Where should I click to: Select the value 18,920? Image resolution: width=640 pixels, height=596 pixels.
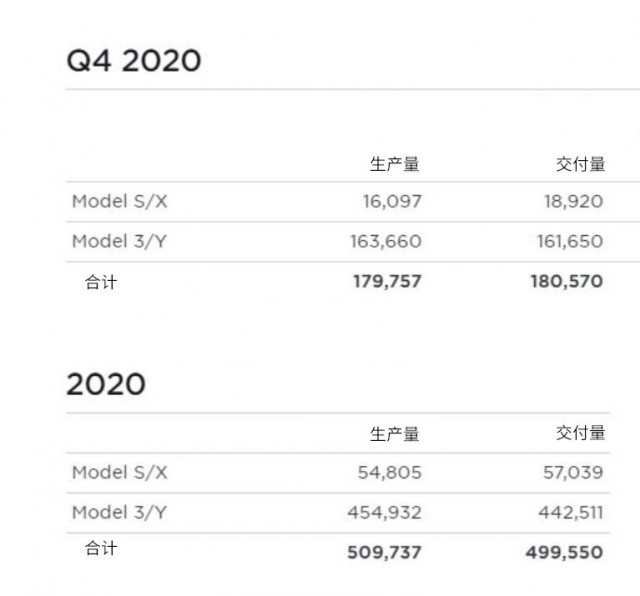point(573,202)
